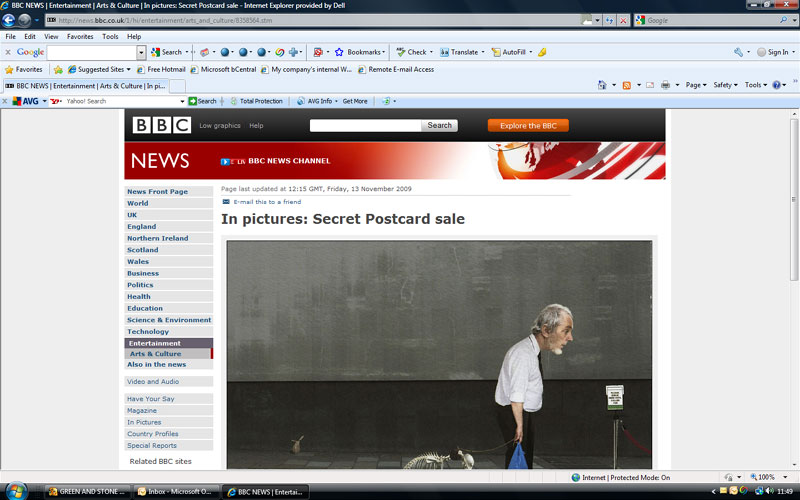Viewport: 800px width, 500px height.
Task: Click the popup blocker icon in the Google Toolbar
Action: tap(318, 52)
